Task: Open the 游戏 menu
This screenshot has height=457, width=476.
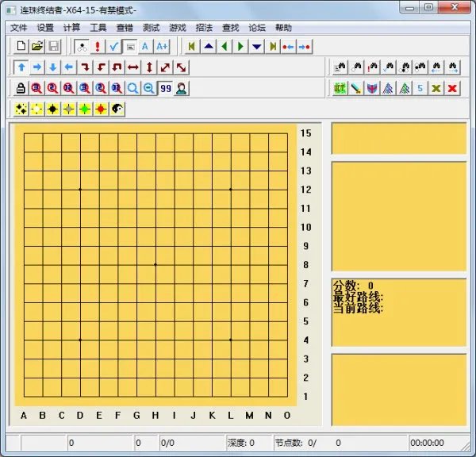Action: (178, 28)
